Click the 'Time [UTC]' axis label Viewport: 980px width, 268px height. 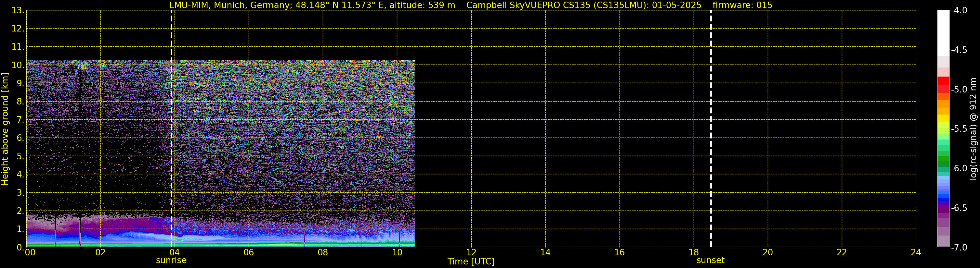471,262
